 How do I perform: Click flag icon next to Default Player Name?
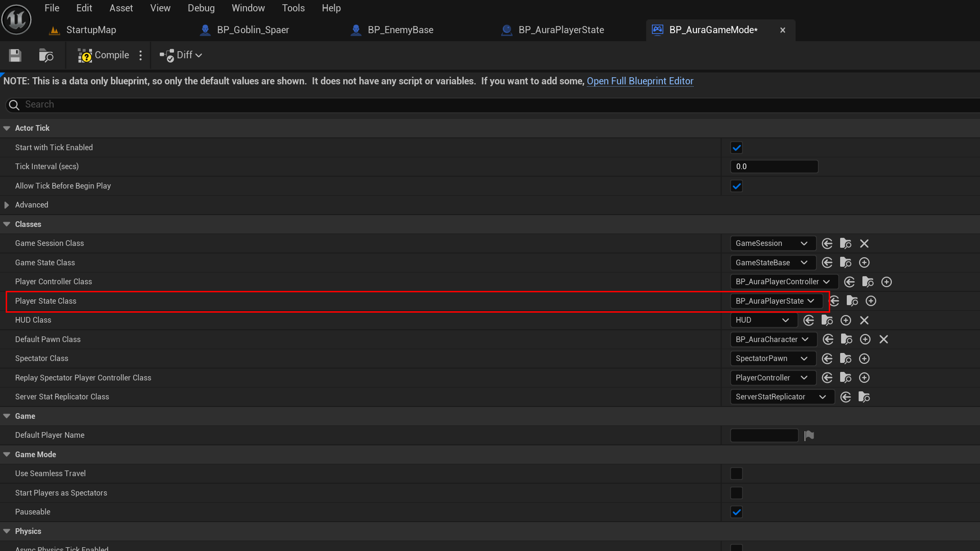pos(809,435)
